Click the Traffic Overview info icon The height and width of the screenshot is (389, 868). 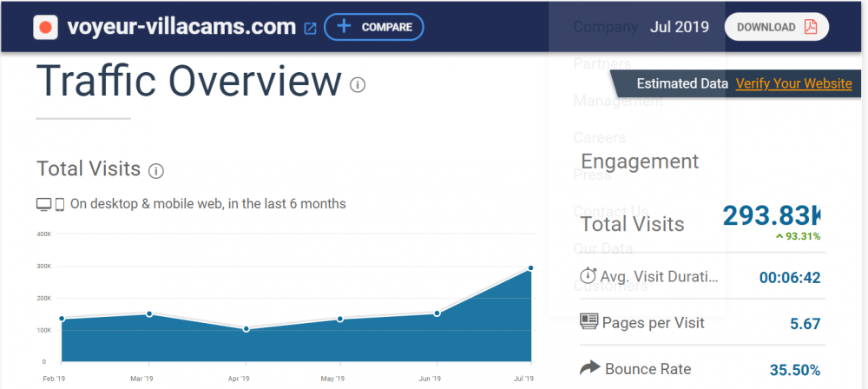(x=358, y=84)
